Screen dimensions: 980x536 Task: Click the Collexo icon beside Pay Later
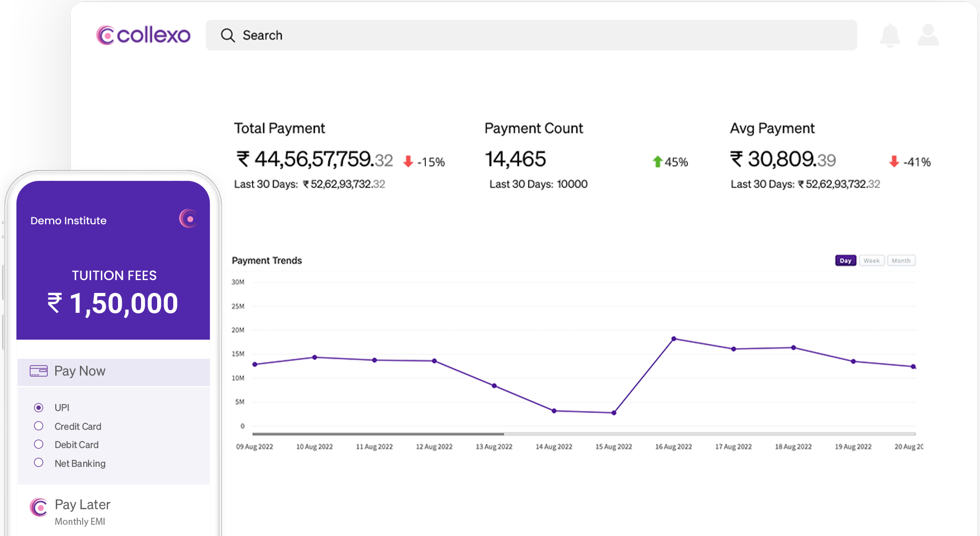(x=39, y=507)
